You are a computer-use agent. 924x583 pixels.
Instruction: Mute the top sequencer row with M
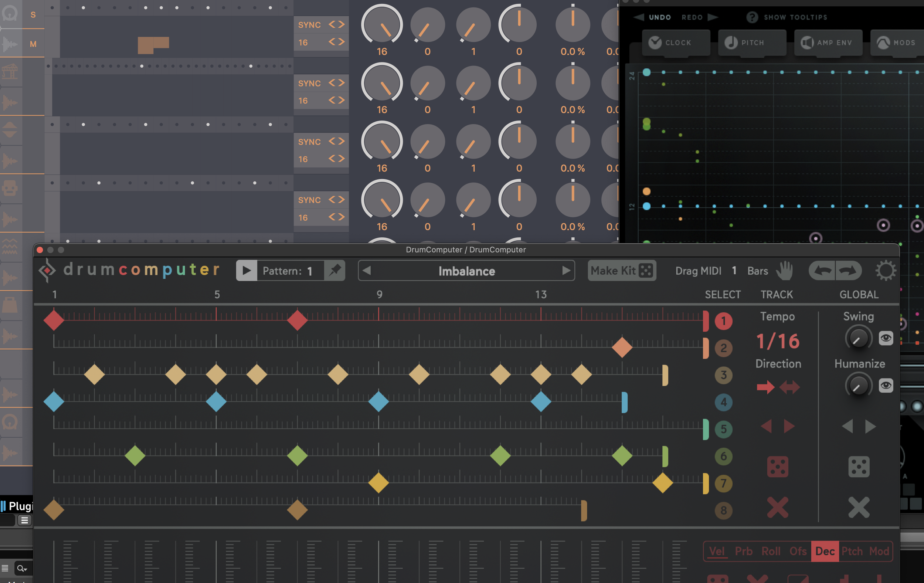tap(33, 44)
